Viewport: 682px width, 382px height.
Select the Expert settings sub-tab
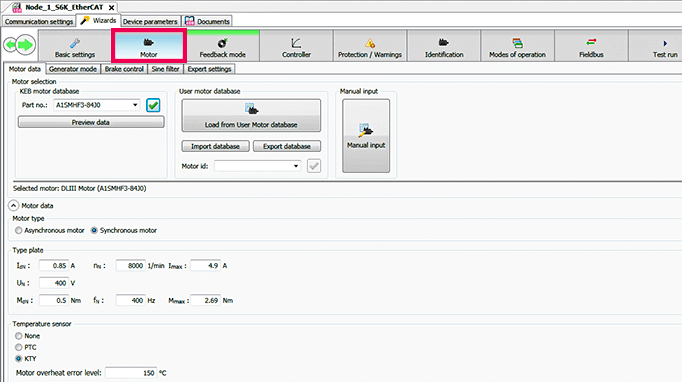[209, 69]
